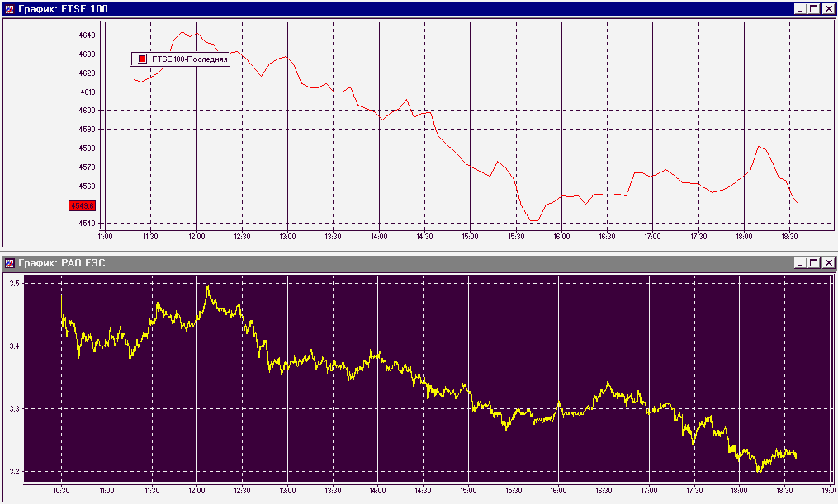Click the 3.5 price label in РАО ЕЭС chart

(14, 284)
